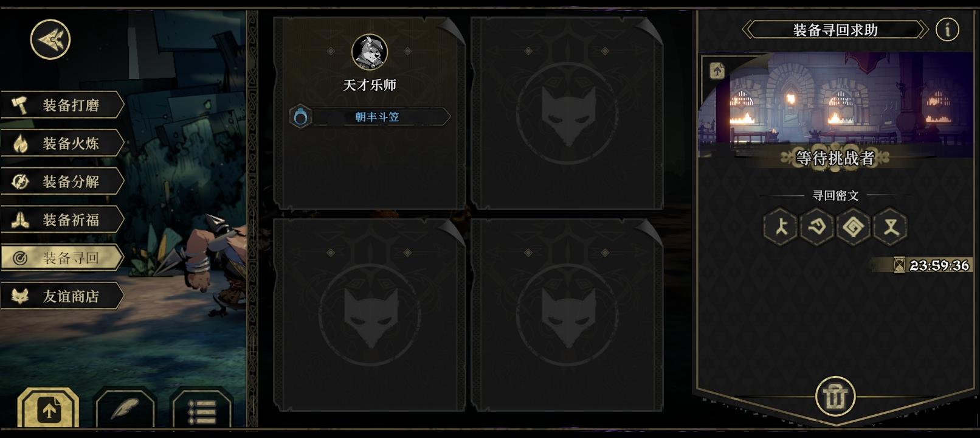
Task: Click the 天才乐师 avatar portrait
Action: click(x=370, y=52)
